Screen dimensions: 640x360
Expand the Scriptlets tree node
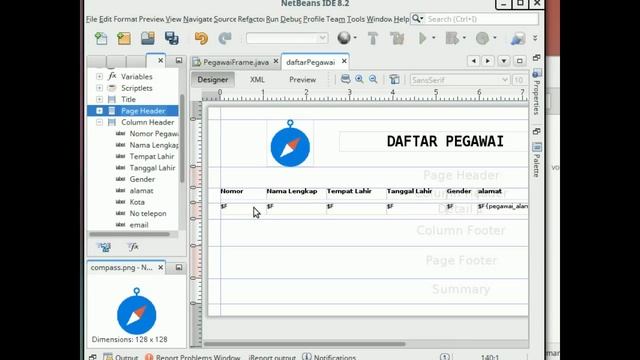coord(99,88)
